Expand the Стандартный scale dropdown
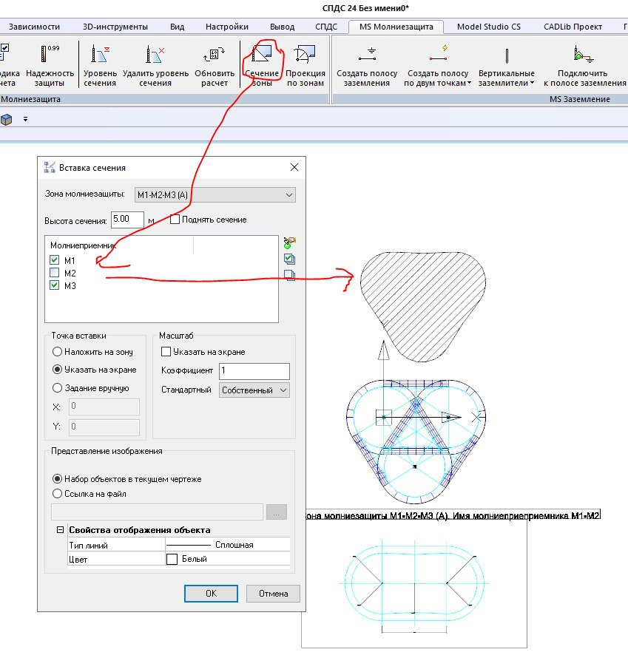The width and height of the screenshot is (628, 672). click(x=254, y=390)
